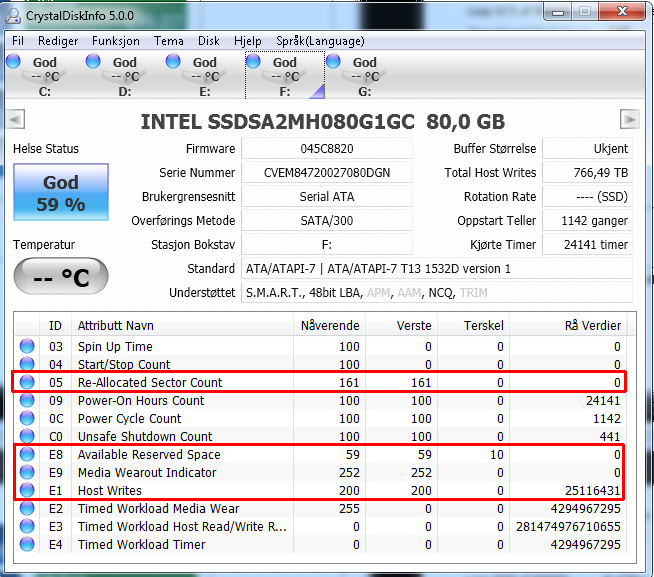Open the Funksjon menu
The height and width of the screenshot is (577, 654).
tap(116, 41)
